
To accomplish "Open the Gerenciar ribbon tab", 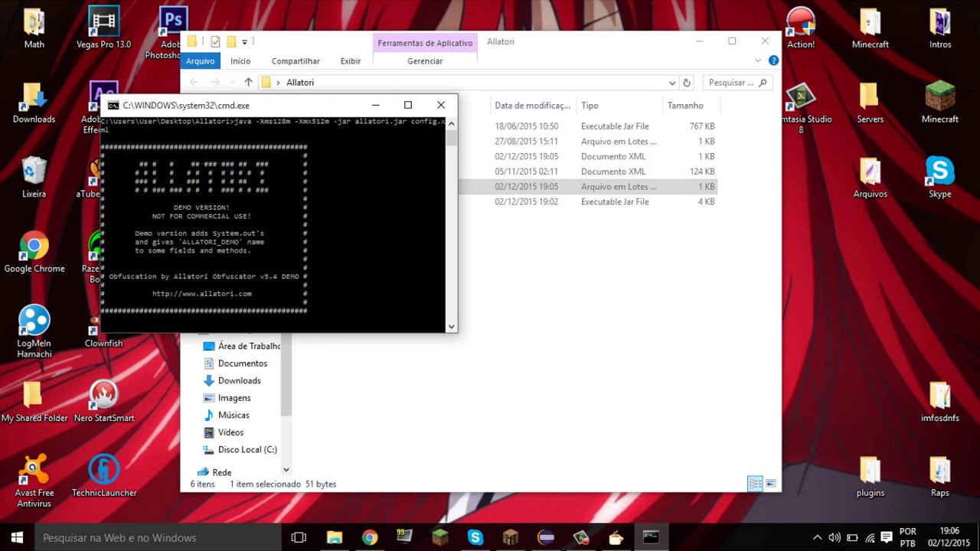I will [425, 61].
